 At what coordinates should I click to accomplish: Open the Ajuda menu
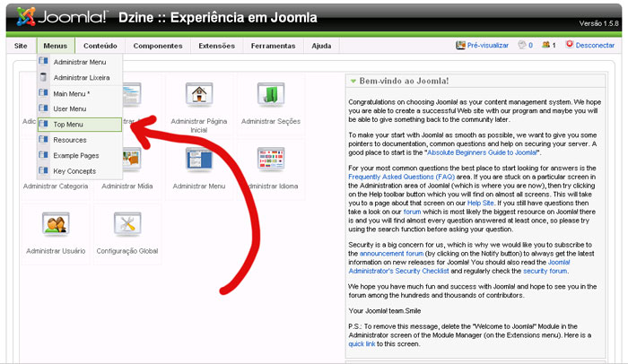click(x=321, y=46)
